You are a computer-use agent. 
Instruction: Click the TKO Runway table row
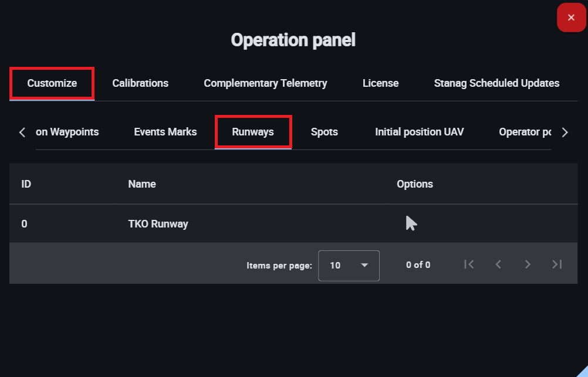tap(158, 224)
